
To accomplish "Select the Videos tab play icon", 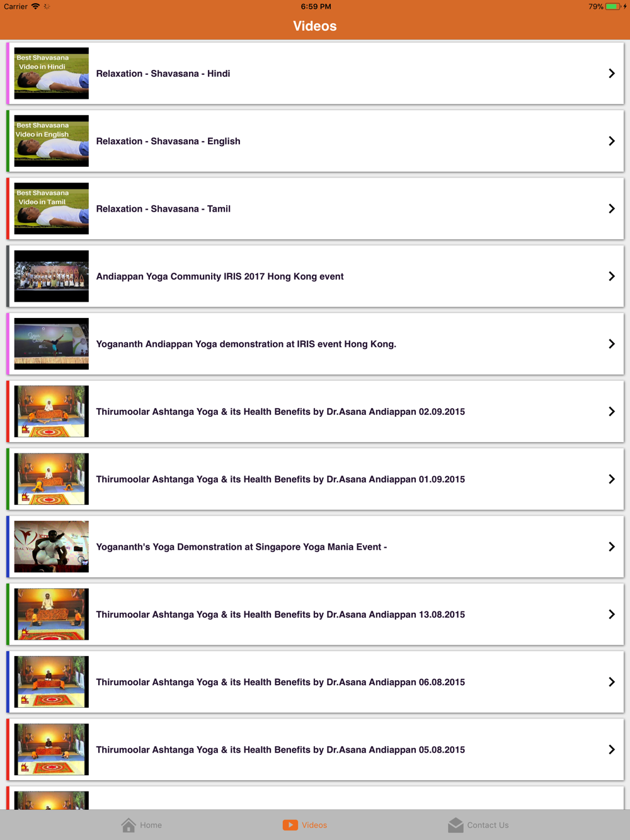I will 290,825.
